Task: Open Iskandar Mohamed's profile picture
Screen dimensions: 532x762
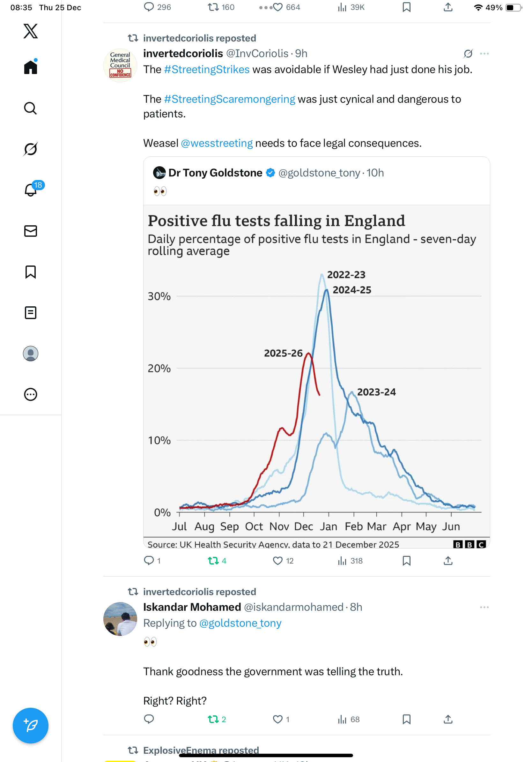Action: pos(120,619)
